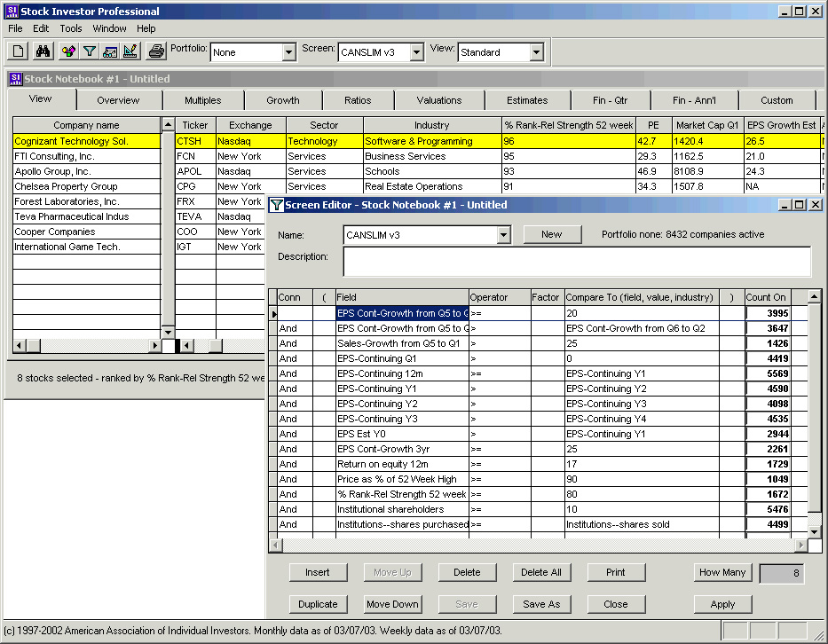Viewport: 828px width, 644px height.
Task: Expand the Portfolio dropdown
Action: pyautogui.click(x=288, y=53)
